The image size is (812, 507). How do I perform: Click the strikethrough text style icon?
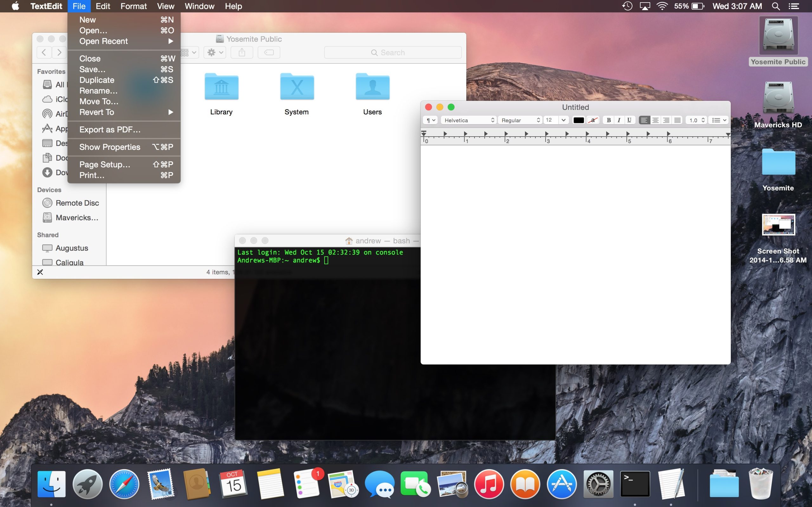coord(593,120)
